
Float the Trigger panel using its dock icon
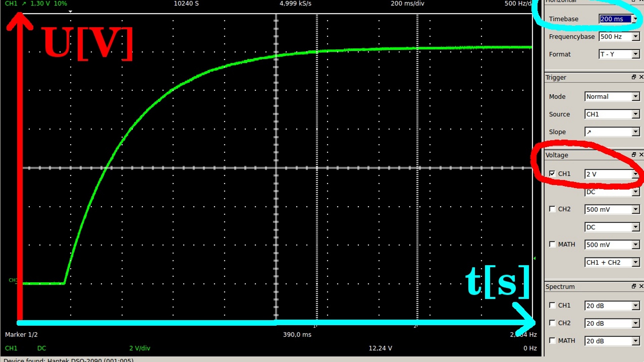[x=634, y=77]
